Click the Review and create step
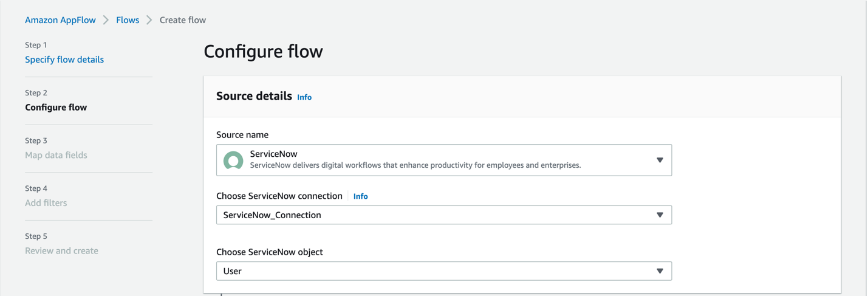Image resolution: width=868 pixels, height=296 pixels. coord(61,250)
